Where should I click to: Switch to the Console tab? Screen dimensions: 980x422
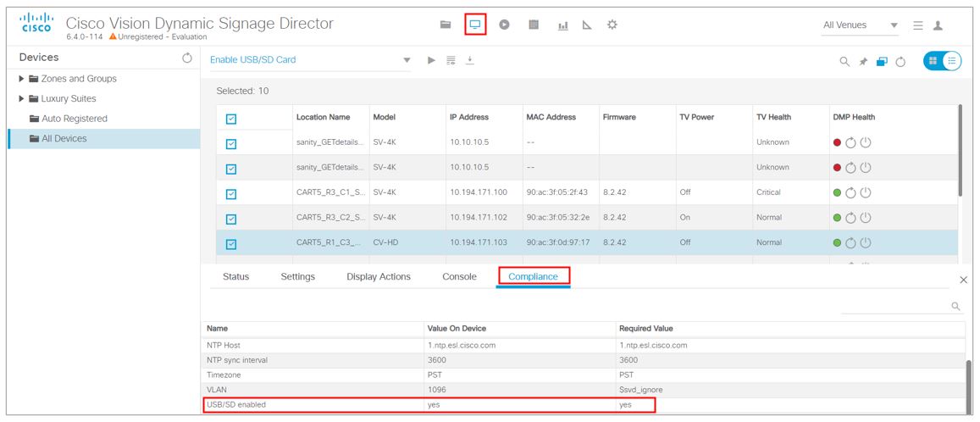click(x=459, y=277)
